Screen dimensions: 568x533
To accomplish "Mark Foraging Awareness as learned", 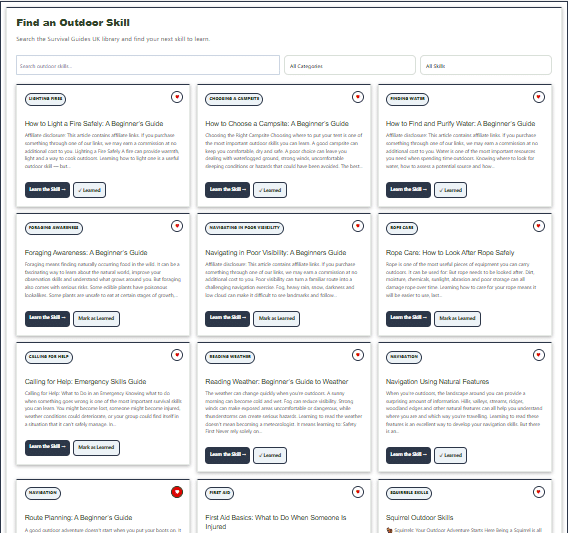I will point(96,318).
